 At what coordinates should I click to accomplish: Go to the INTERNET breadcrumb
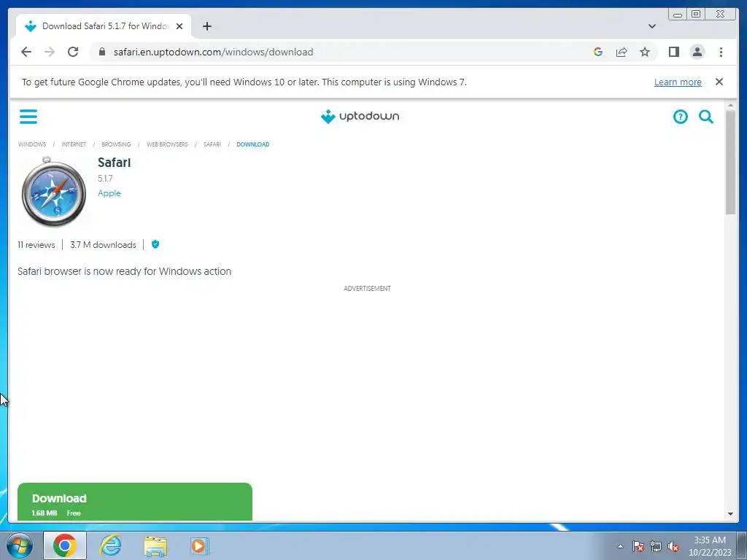(x=74, y=144)
